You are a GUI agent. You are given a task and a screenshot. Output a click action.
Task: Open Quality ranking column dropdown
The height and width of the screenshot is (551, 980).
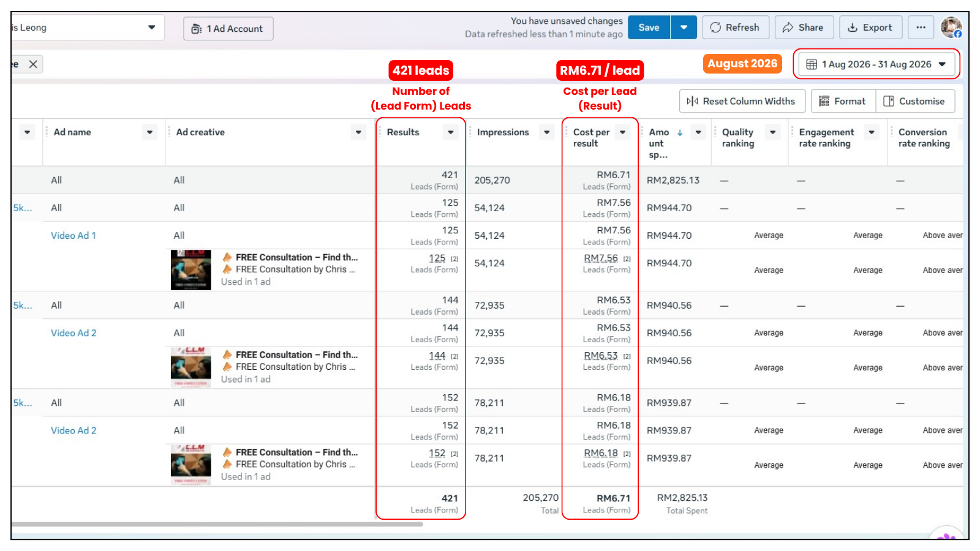pyautogui.click(x=773, y=132)
